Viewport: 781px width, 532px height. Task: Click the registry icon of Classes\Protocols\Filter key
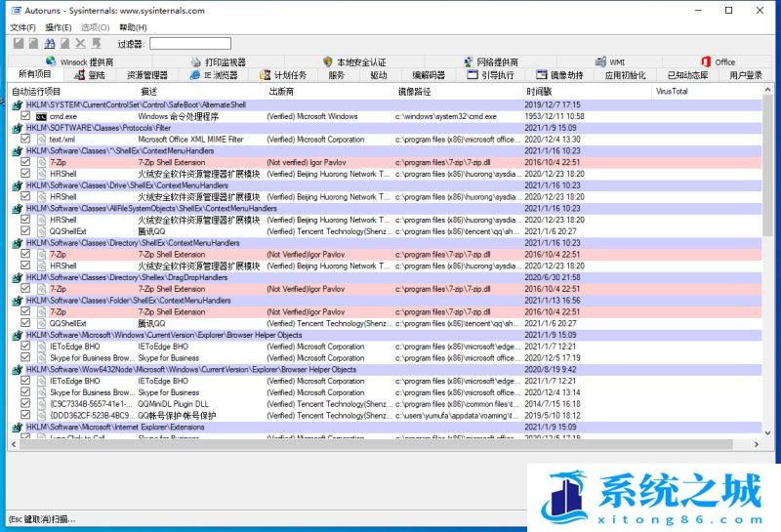[x=18, y=128]
